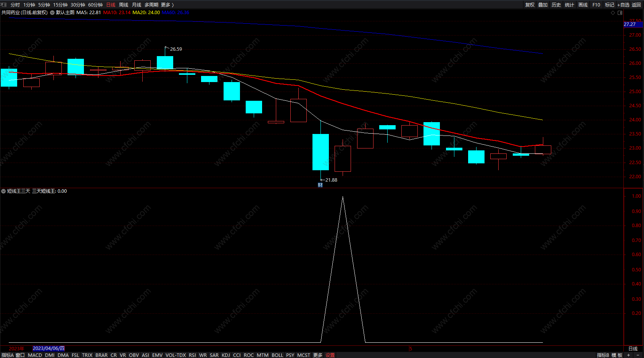Click the minus zoom-out icon
This screenshot has height=358, width=644.
tap(638, 355)
